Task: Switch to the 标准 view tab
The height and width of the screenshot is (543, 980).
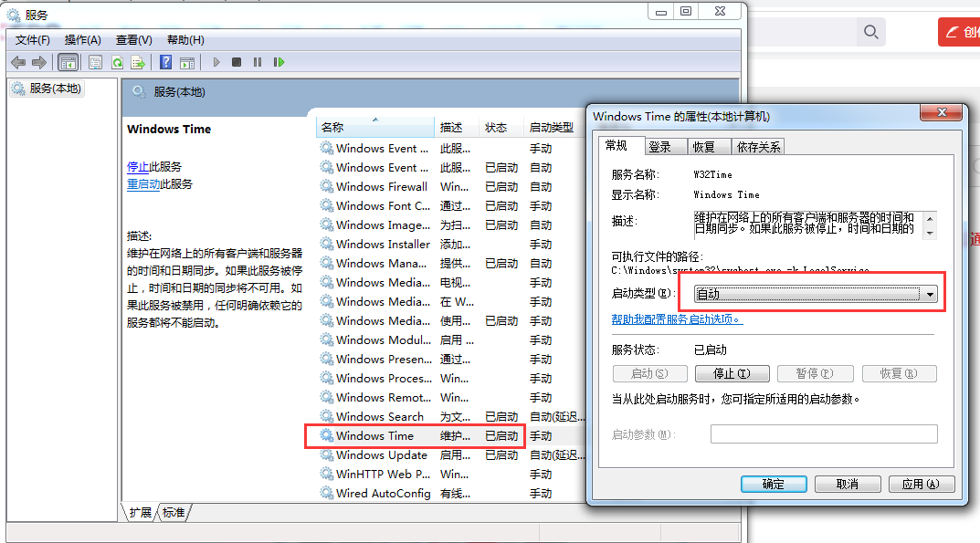Action: (174, 512)
